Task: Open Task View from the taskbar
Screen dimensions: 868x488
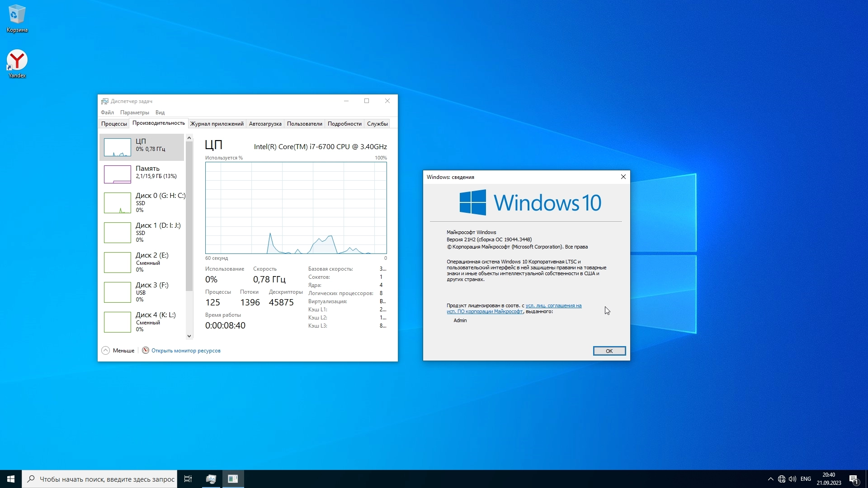Action: [x=188, y=479]
